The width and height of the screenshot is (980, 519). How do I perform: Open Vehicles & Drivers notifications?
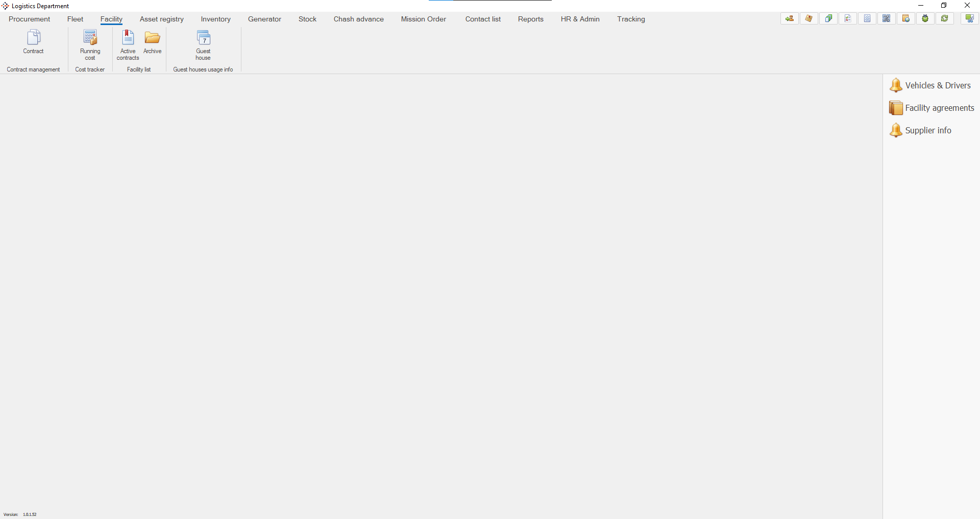pyautogui.click(x=930, y=85)
